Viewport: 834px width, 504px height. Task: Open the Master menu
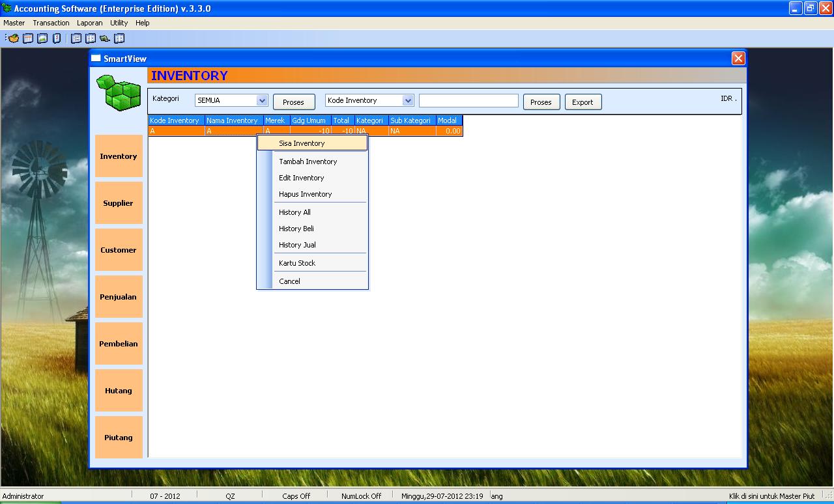coord(14,23)
